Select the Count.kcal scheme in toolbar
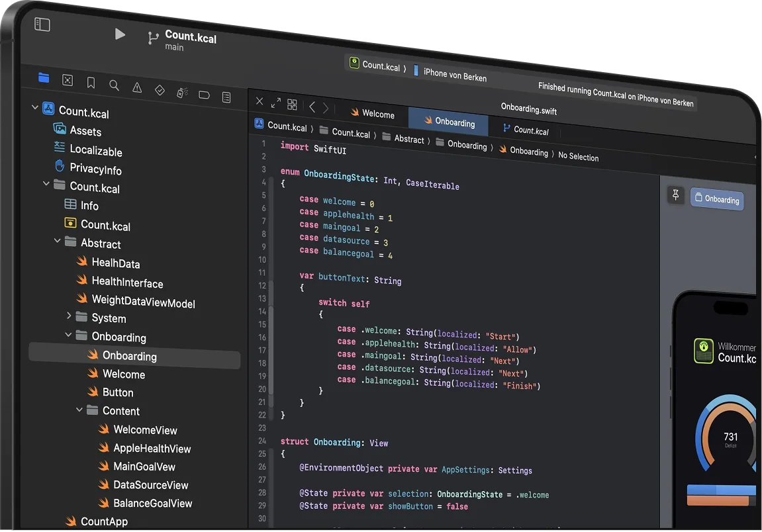 (381, 66)
